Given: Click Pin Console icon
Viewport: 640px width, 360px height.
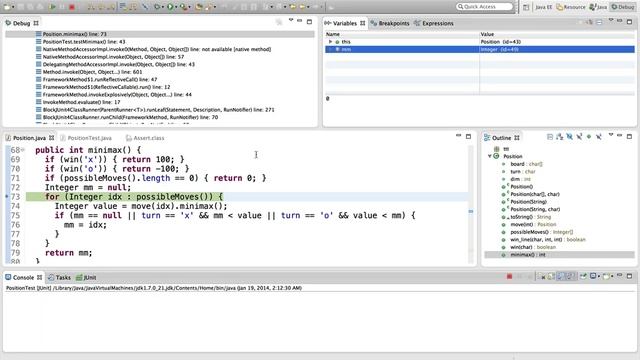Looking at the screenshot, I should [583, 276].
